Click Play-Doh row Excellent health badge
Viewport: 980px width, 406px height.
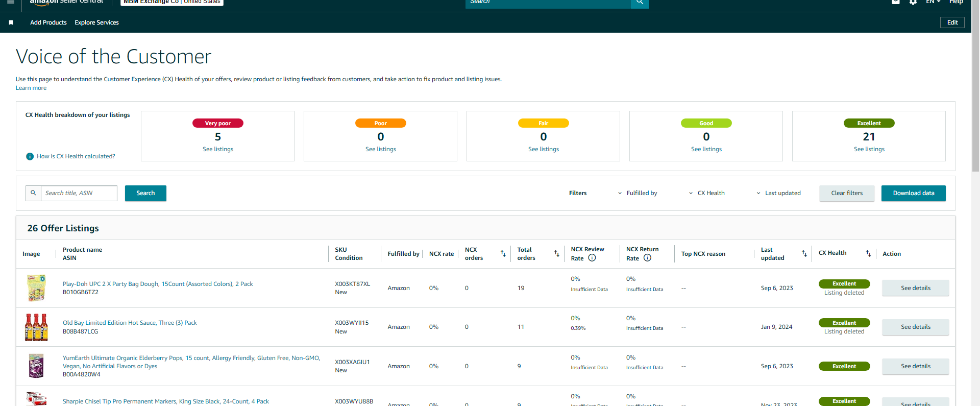(x=844, y=284)
